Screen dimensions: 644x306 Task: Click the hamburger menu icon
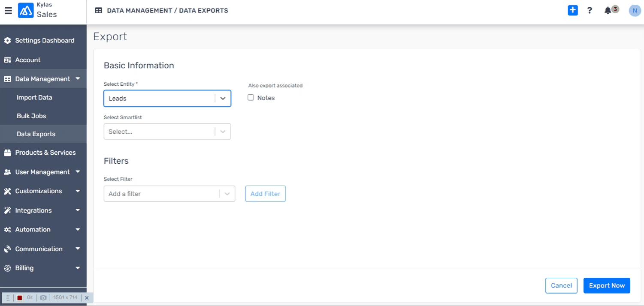8,11
